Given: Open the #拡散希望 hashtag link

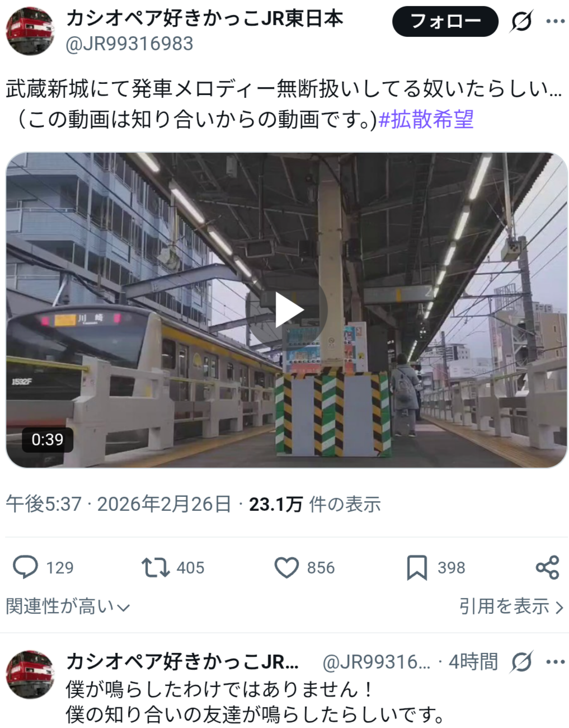Looking at the screenshot, I should [426, 119].
